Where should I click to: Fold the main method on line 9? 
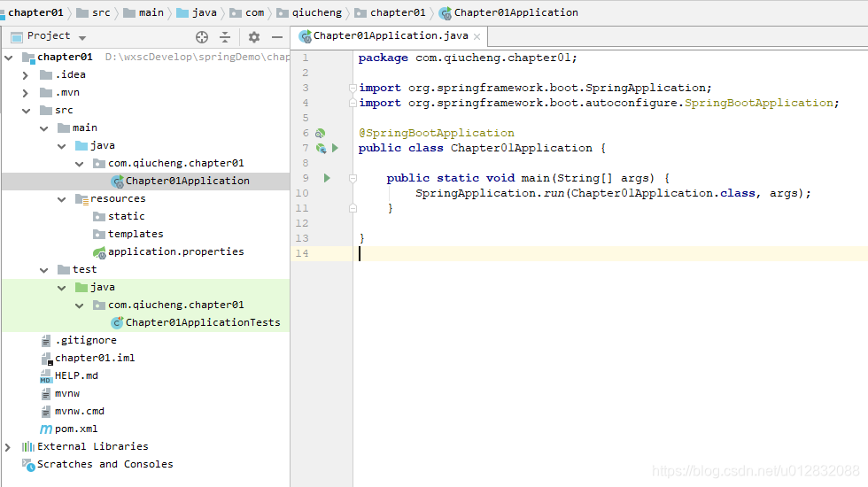(353, 178)
